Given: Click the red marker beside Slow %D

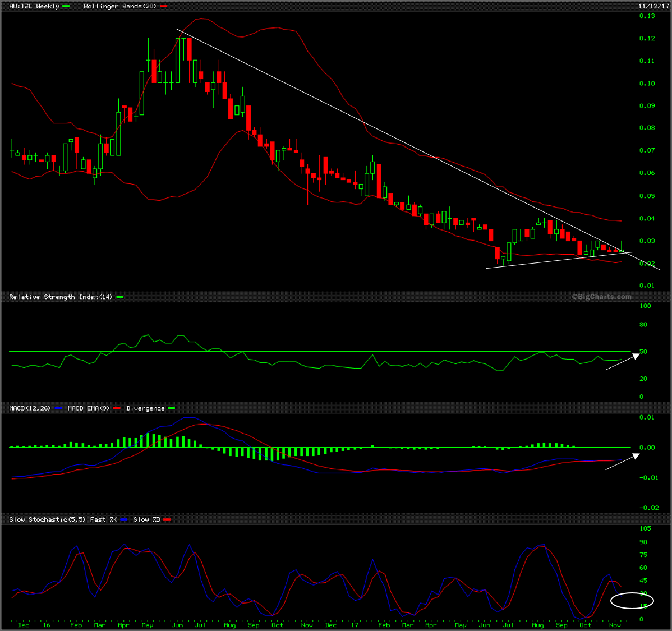Looking at the screenshot, I should [x=167, y=519].
